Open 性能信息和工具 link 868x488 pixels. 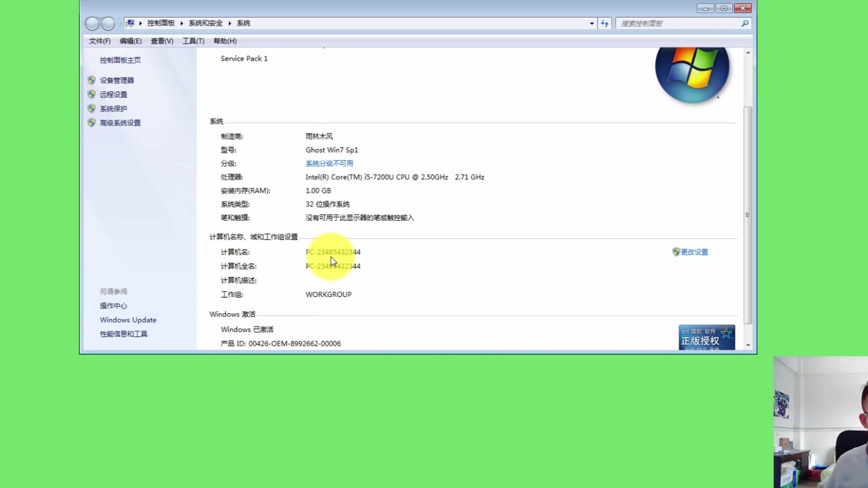pos(124,334)
